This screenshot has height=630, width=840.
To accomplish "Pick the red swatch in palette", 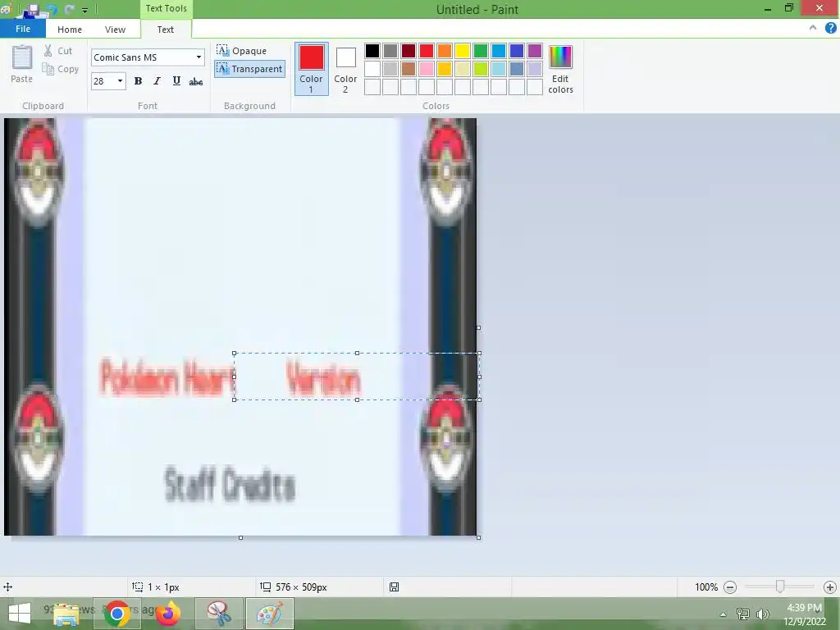I will pyautogui.click(x=427, y=51).
